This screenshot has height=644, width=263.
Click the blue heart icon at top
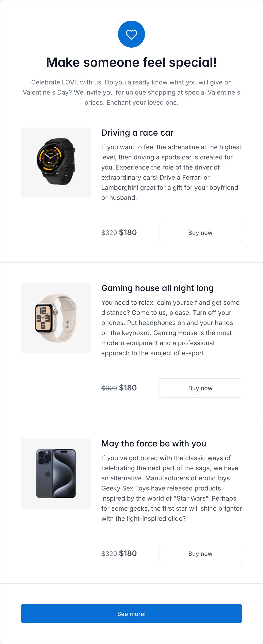tap(131, 34)
